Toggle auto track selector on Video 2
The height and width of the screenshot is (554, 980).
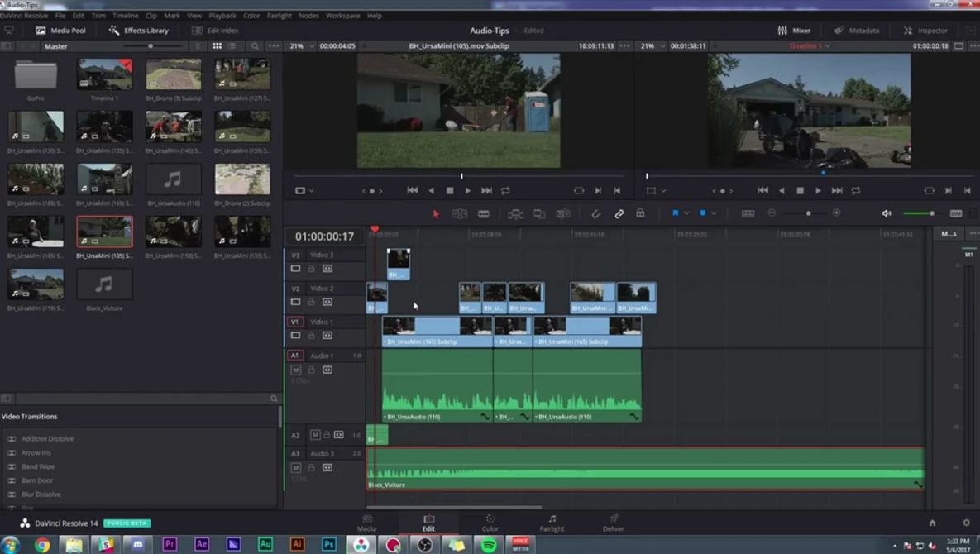pyautogui.click(x=327, y=302)
